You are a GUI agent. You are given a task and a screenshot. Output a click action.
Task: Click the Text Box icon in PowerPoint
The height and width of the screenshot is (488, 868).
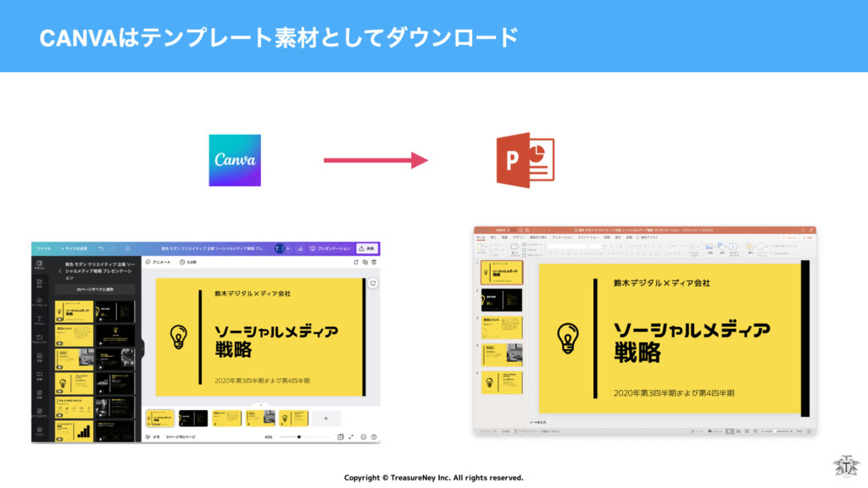(733, 248)
